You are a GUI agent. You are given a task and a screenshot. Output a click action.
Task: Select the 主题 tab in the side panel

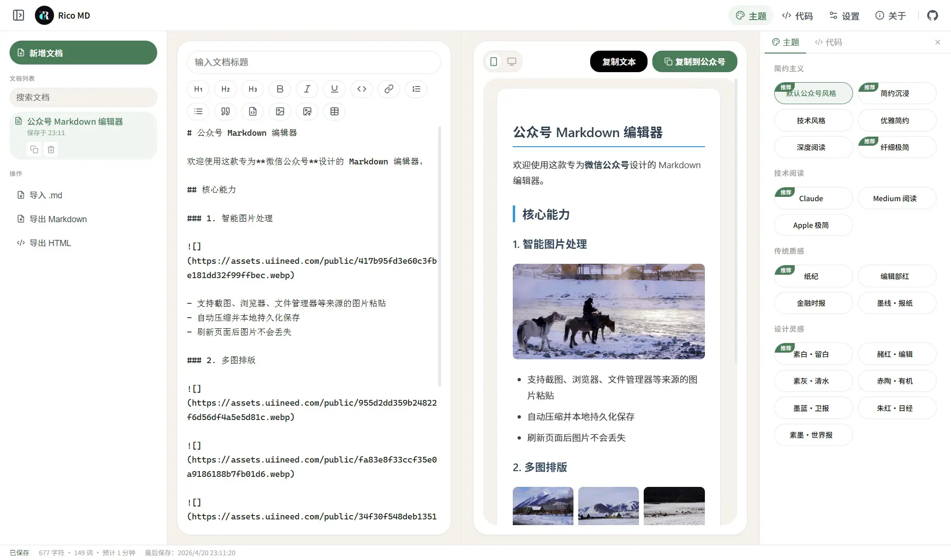(786, 42)
